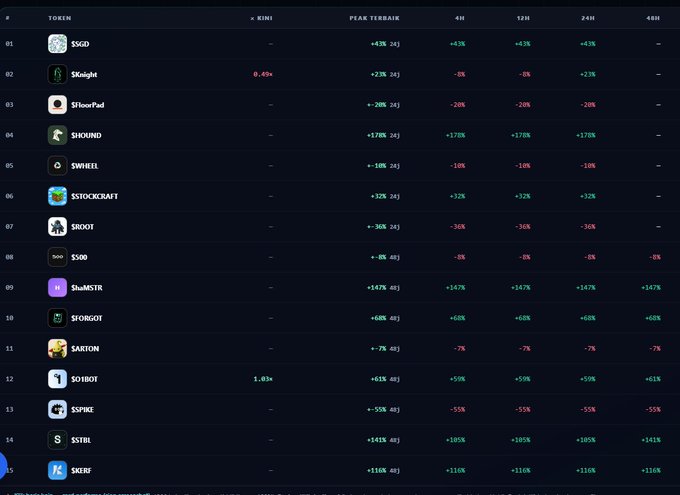The image size is (680, 495).
Task: Select the $FORGOT token name
Action: coord(87,318)
